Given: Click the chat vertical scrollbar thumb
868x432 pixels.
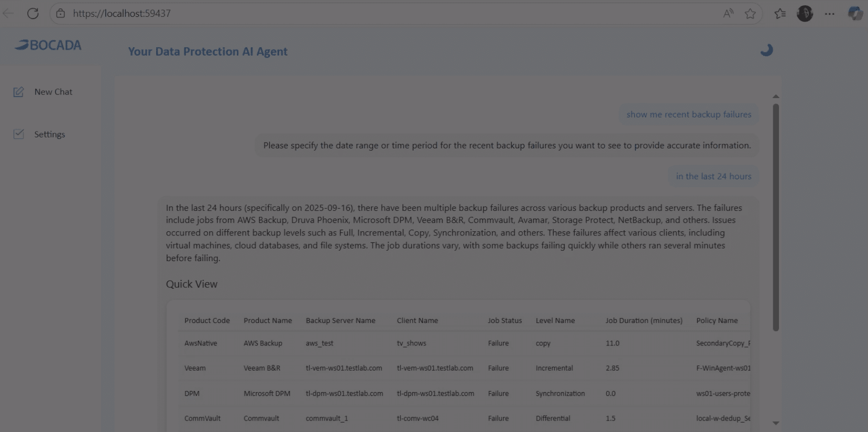Looking at the screenshot, I should 776,217.
